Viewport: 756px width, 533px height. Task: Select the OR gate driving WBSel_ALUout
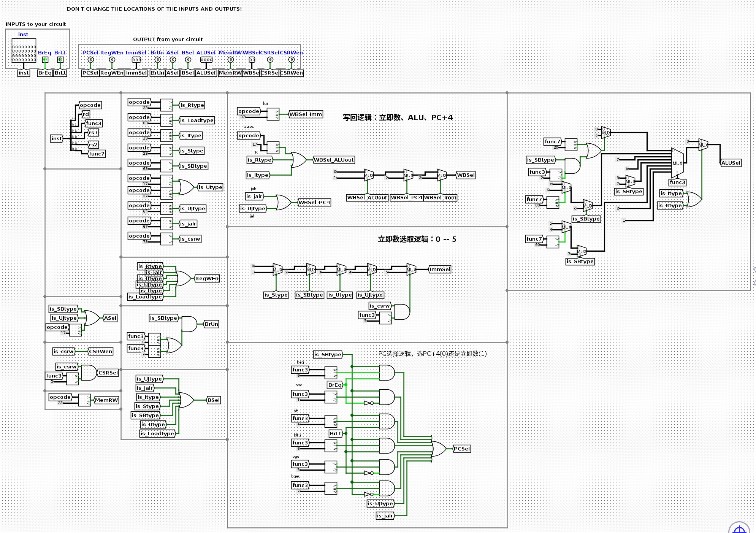pyautogui.click(x=299, y=160)
